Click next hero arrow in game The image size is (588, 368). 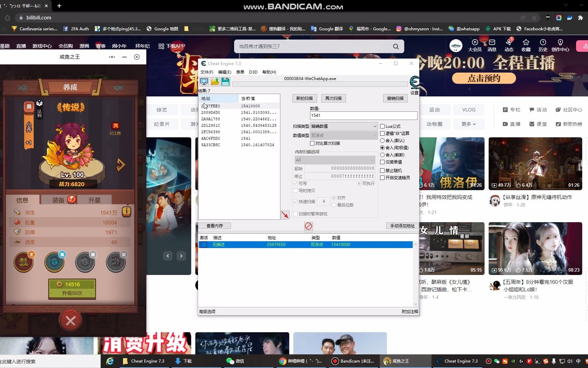121,165
